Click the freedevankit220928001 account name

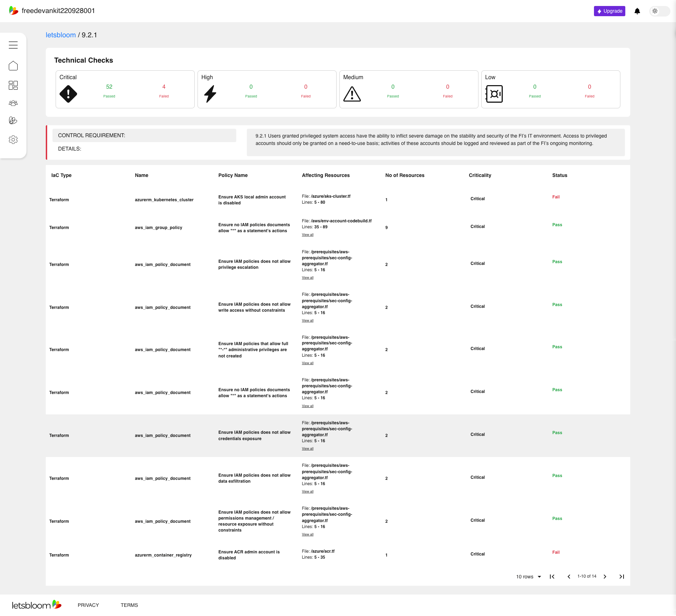(58, 11)
